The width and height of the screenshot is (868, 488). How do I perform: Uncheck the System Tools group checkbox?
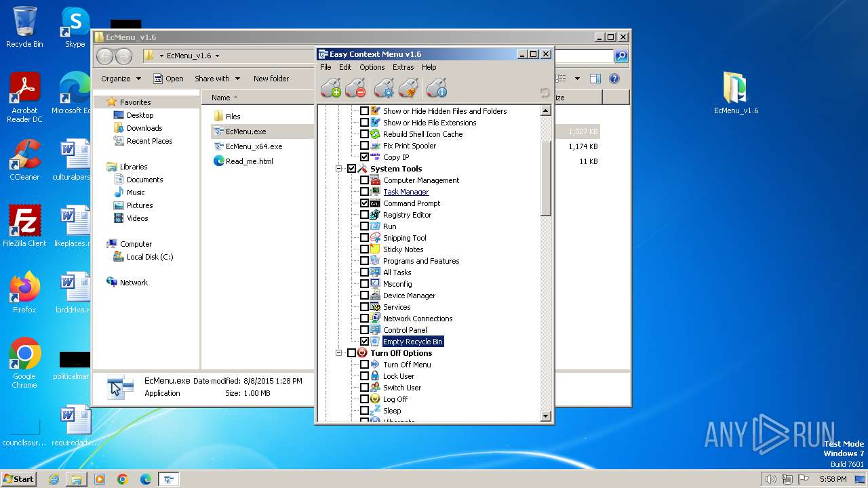click(x=351, y=169)
